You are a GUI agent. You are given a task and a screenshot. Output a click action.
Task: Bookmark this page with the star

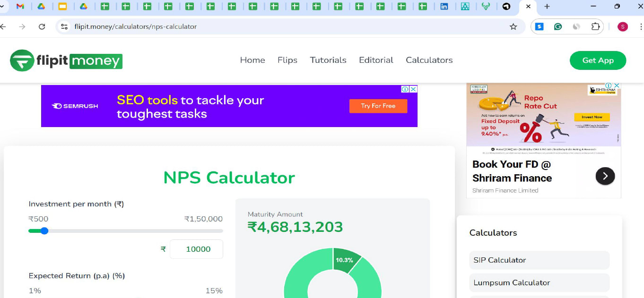513,26
